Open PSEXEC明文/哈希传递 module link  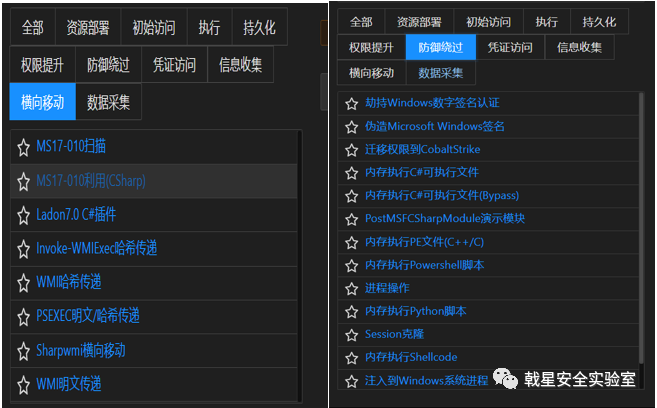point(88,316)
